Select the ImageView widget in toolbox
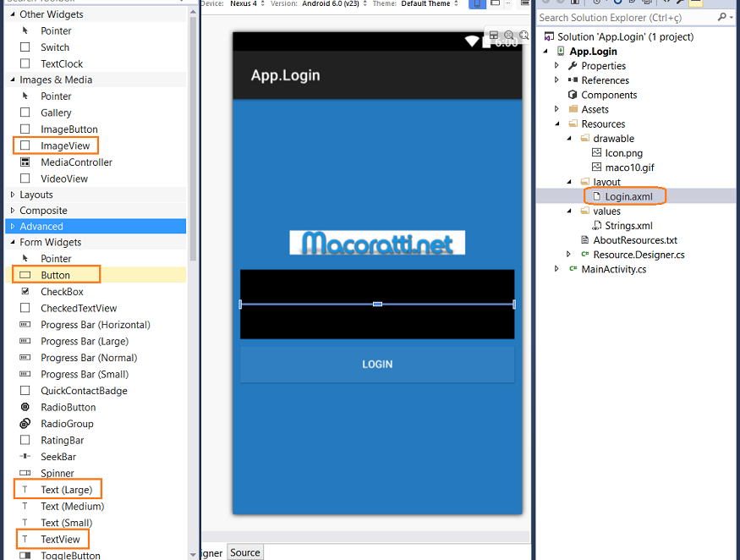Image resolution: width=740 pixels, height=560 pixels. coord(64,145)
